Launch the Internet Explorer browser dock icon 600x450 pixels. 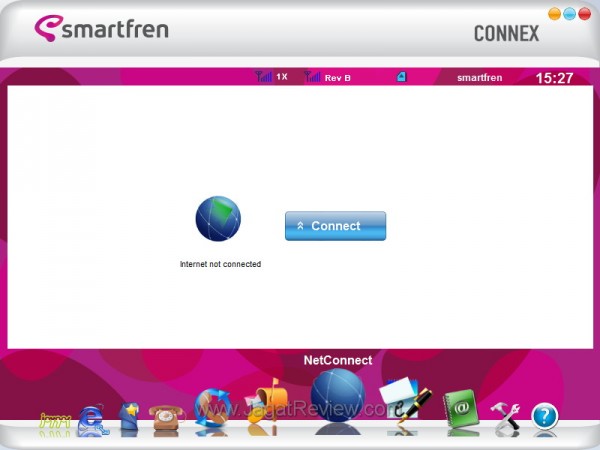tap(93, 420)
